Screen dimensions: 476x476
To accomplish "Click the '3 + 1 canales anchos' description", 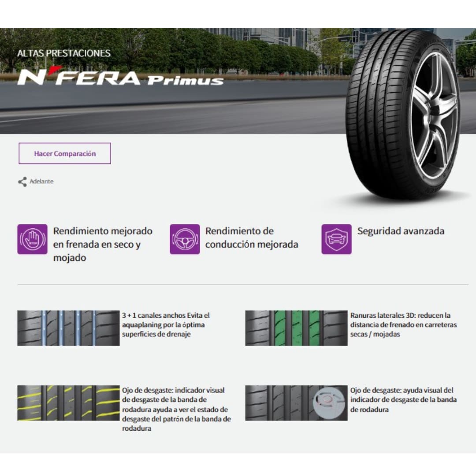I will (x=166, y=324).
